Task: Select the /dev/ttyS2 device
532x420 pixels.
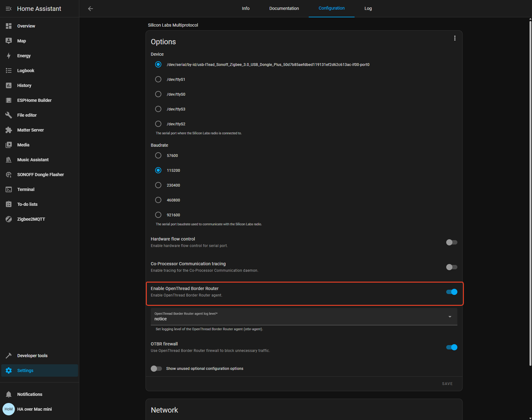Action: tap(158, 124)
